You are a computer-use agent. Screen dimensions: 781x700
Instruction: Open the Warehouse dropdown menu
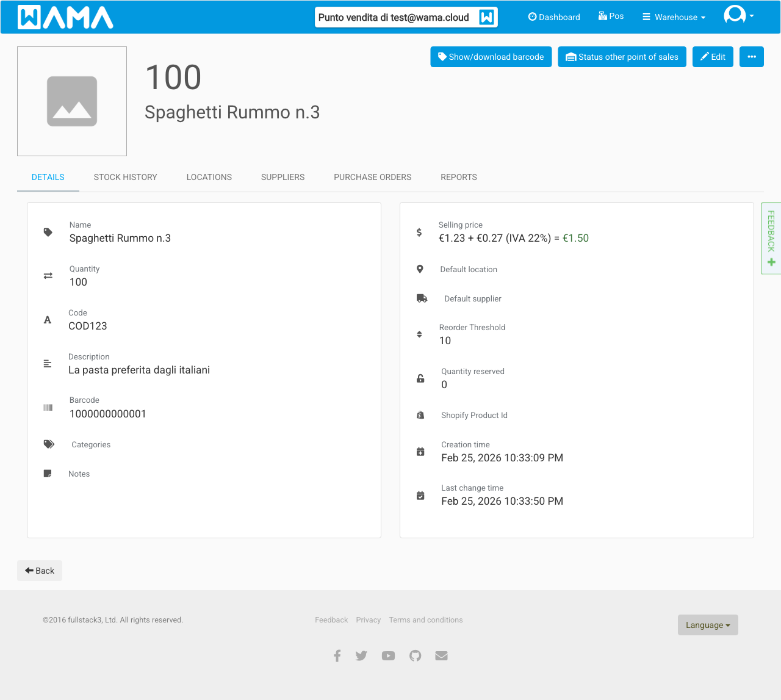tap(673, 17)
